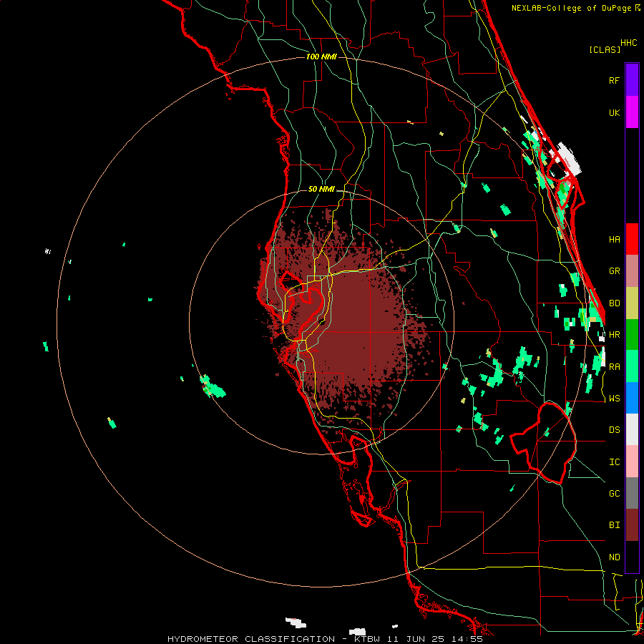Pick the HR dark green legend swatch

(x=632, y=334)
